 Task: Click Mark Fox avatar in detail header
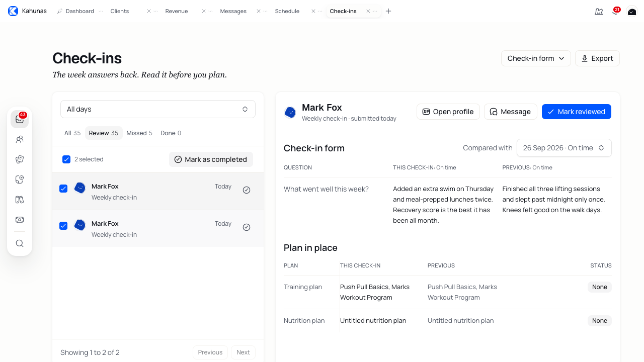click(x=290, y=112)
